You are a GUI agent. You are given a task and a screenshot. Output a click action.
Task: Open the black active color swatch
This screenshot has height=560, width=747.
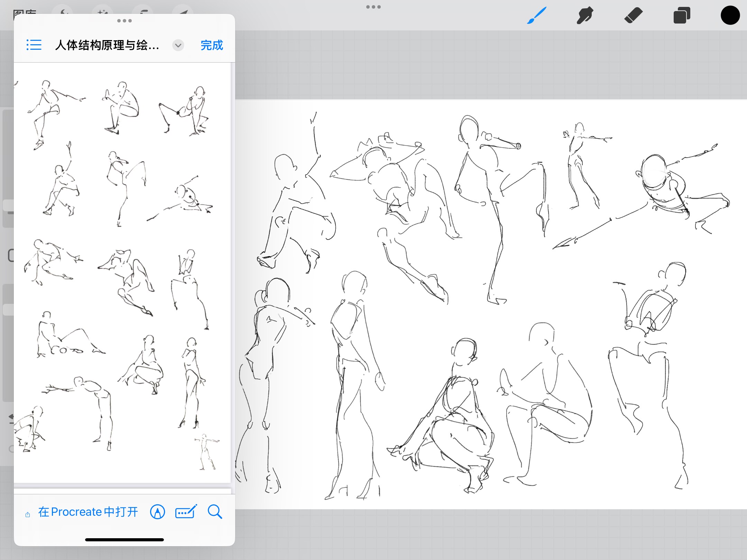point(730,16)
